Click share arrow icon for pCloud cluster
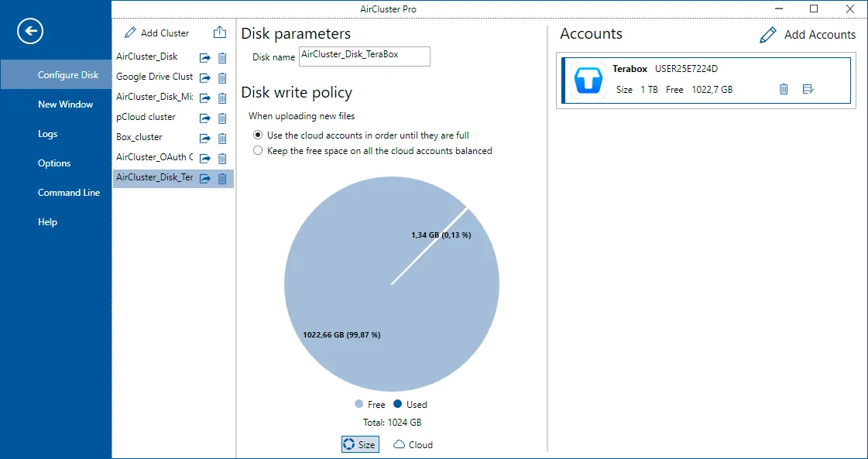The width and height of the screenshot is (868, 459). [x=205, y=118]
